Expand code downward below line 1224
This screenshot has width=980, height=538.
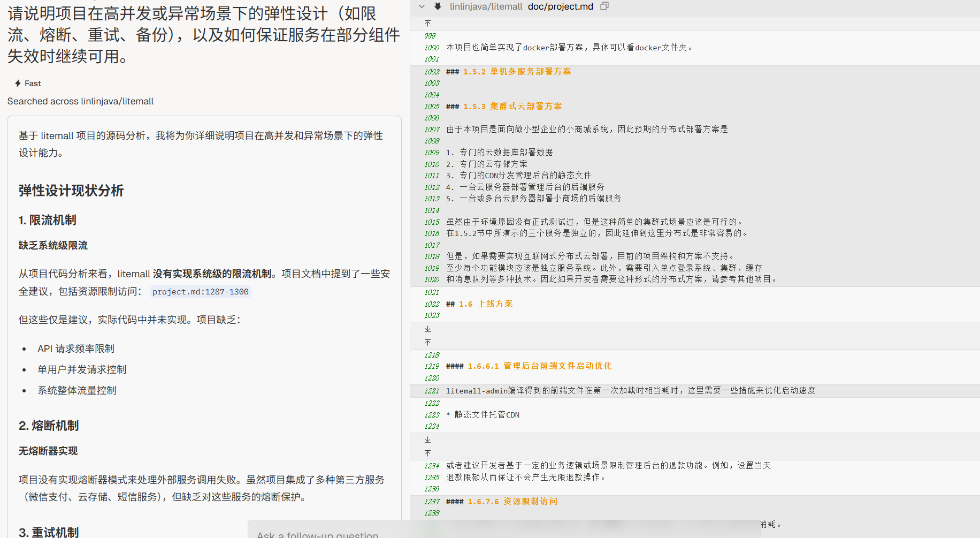point(427,440)
